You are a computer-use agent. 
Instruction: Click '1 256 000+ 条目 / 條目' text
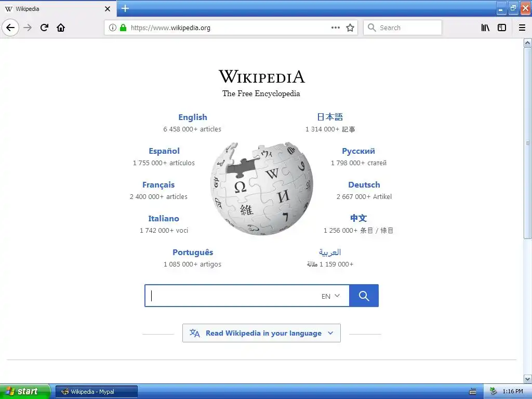(x=358, y=230)
